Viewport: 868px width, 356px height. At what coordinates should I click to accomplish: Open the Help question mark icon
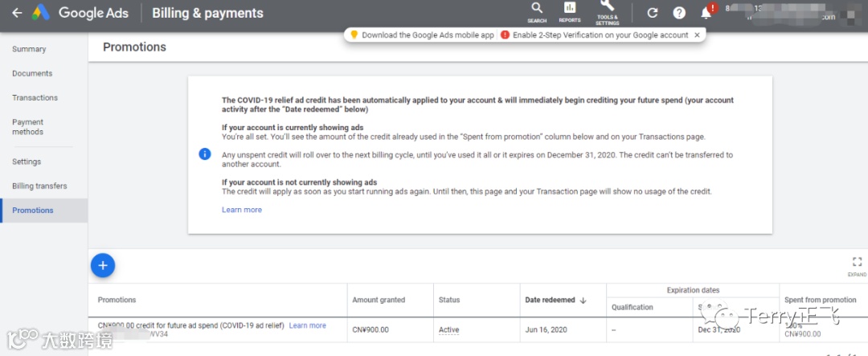point(679,13)
